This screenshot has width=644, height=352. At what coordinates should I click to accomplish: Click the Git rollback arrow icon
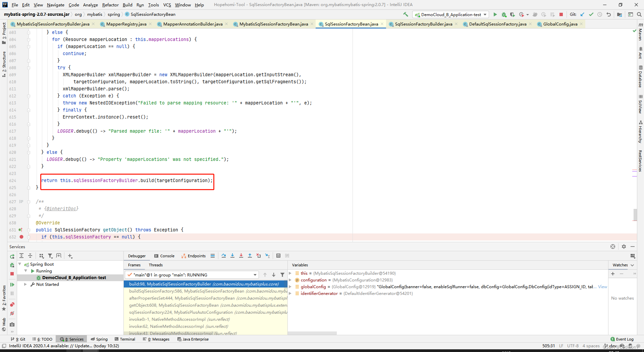[608, 14]
